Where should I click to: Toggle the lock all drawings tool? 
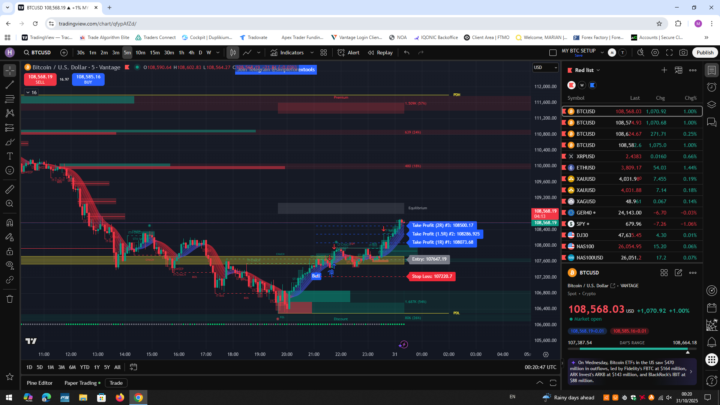click(10, 251)
